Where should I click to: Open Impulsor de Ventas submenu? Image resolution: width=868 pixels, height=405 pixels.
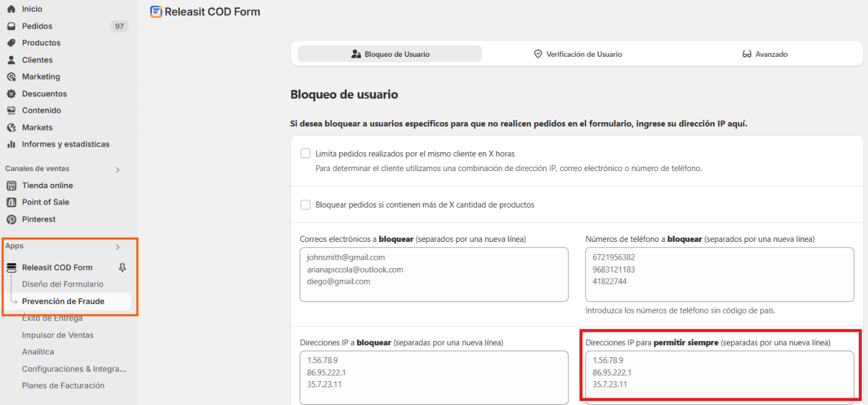click(x=58, y=335)
